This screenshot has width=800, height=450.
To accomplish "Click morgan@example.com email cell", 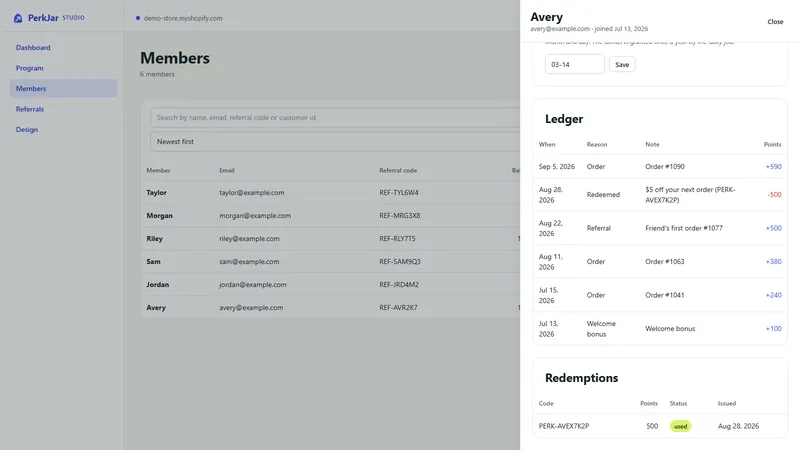I will [x=255, y=215].
